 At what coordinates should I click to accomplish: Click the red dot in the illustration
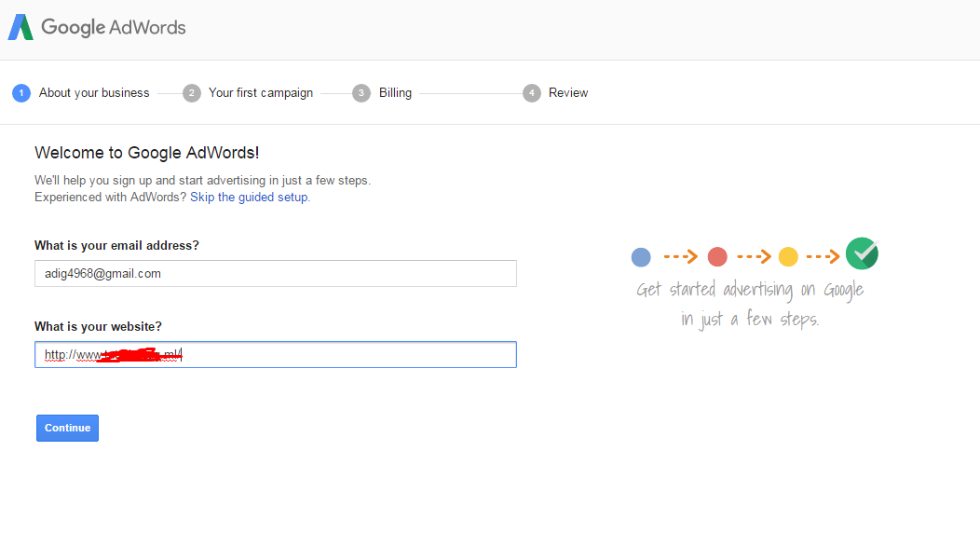(x=716, y=257)
